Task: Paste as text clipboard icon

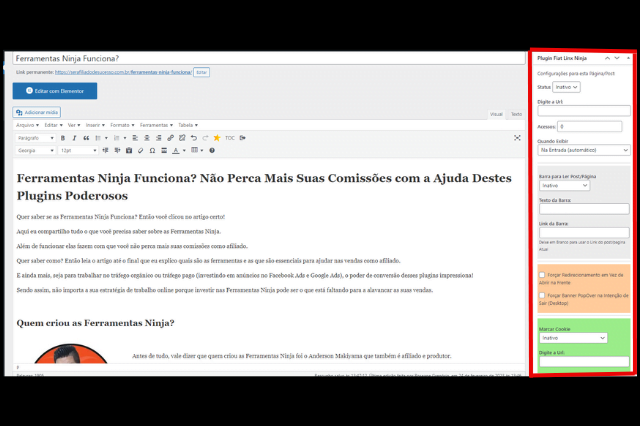Action: pos(129,151)
